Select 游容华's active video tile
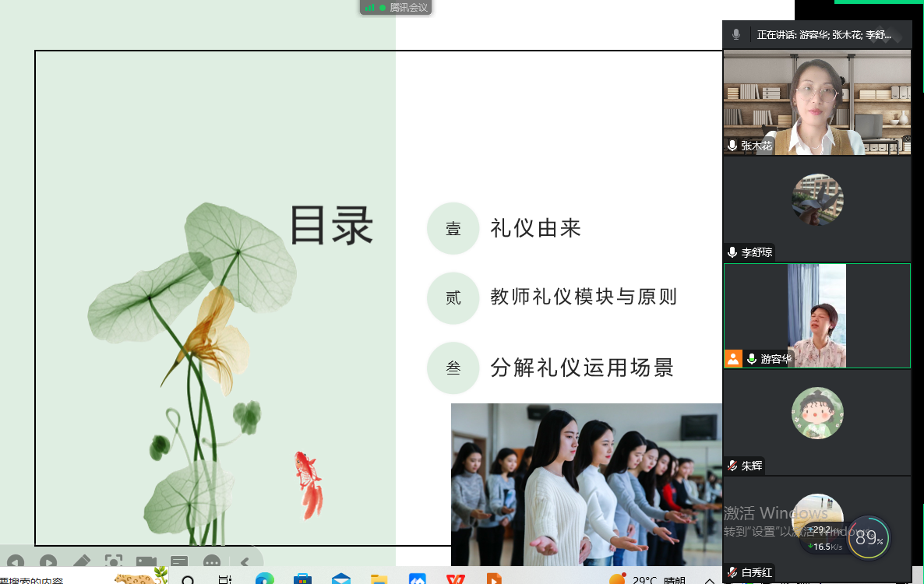The height and width of the screenshot is (584, 924). (x=816, y=315)
